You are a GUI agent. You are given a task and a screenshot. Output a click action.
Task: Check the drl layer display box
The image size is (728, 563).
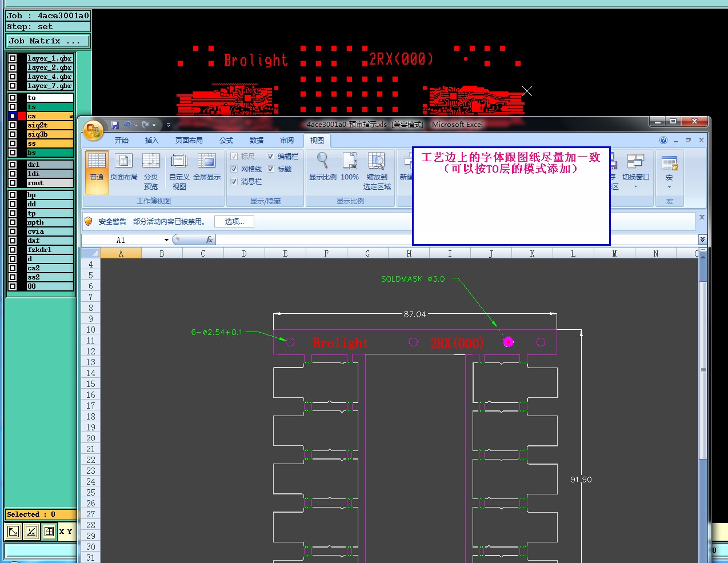[13, 165]
